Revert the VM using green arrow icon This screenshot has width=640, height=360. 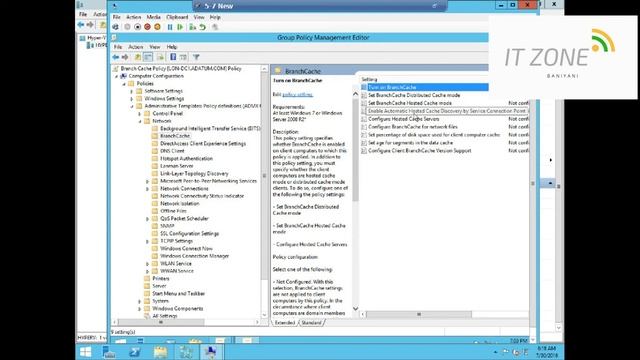click(202, 27)
